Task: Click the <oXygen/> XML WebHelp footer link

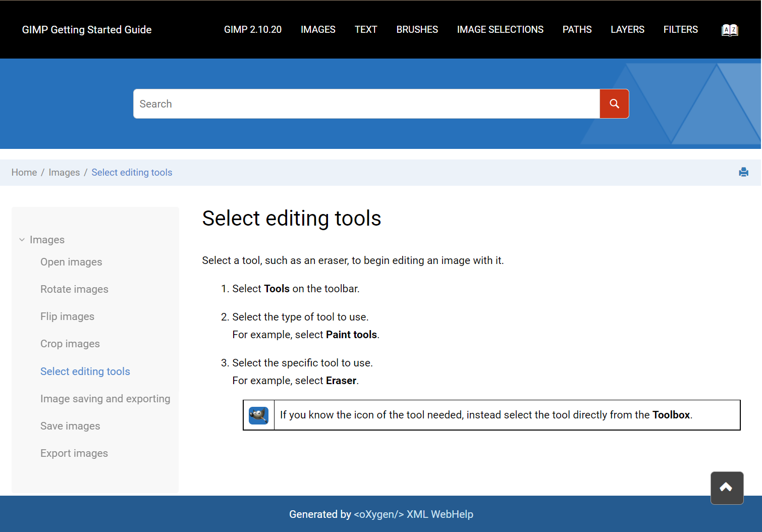Action: (x=413, y=514)
